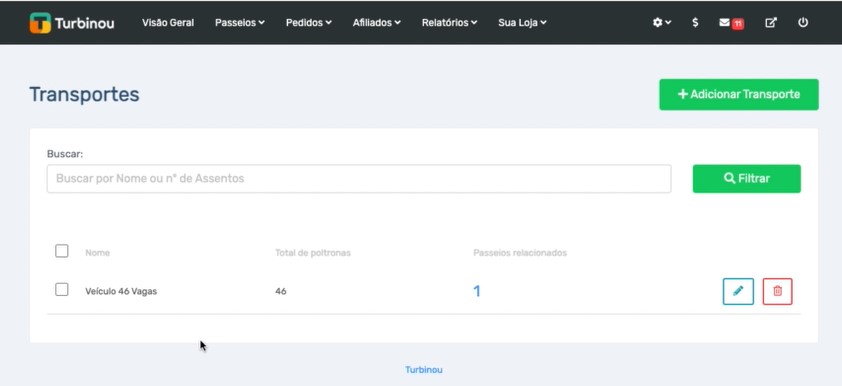842x386 pixels.
Task: Click the Veículo 46 Vagas name
Action: point(121,292)
